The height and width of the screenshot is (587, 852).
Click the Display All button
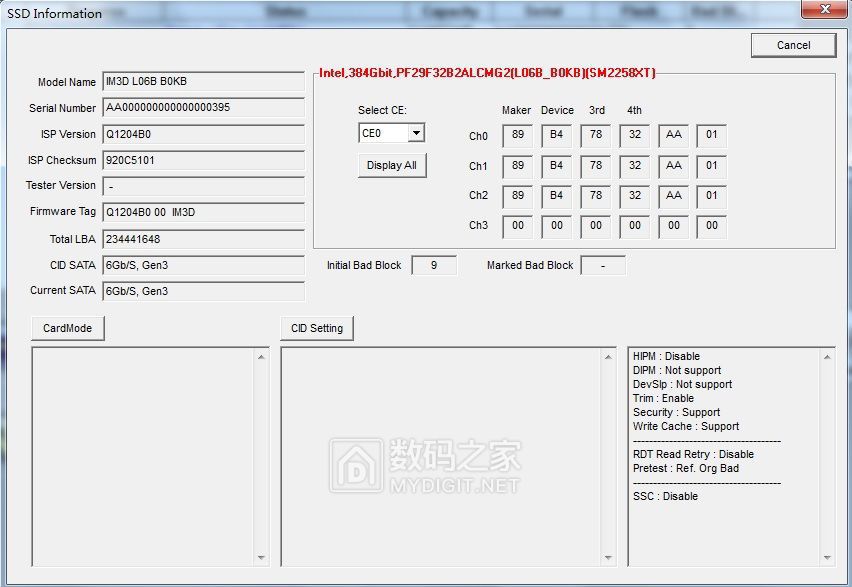391,165
